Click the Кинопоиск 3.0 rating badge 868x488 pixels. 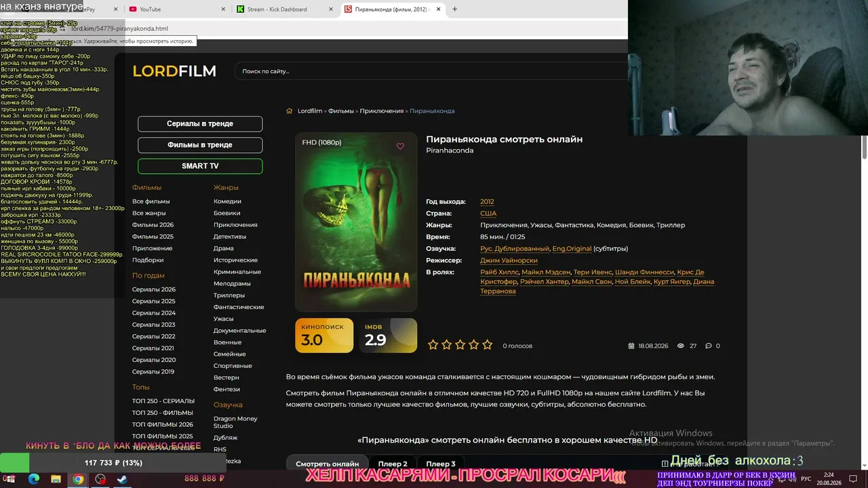324,335
